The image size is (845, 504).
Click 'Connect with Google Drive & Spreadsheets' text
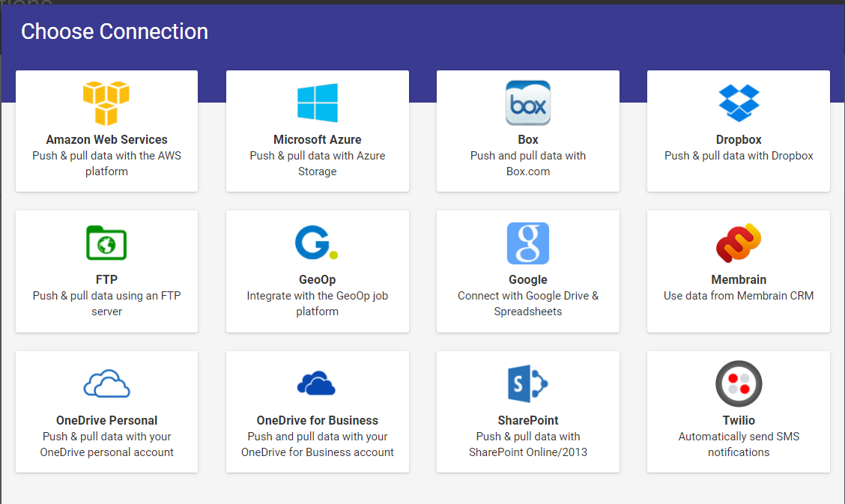pyautogui.click(x=528, y=303)
